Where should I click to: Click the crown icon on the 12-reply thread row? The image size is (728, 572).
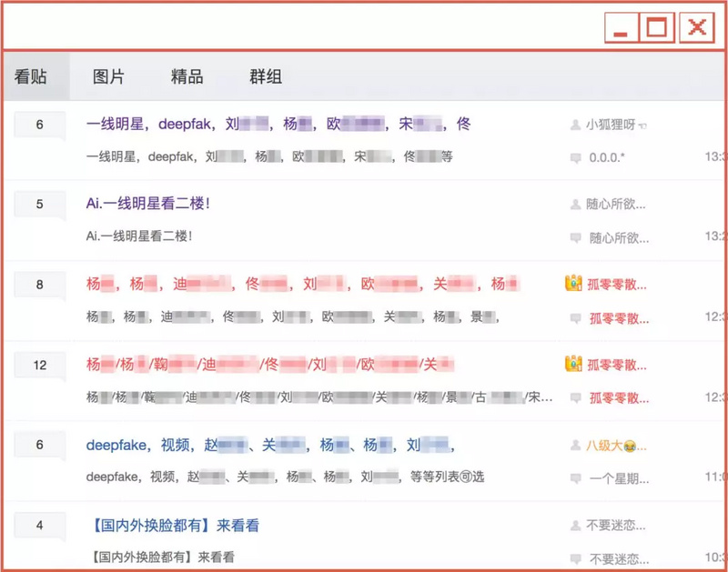pos(573,364)
